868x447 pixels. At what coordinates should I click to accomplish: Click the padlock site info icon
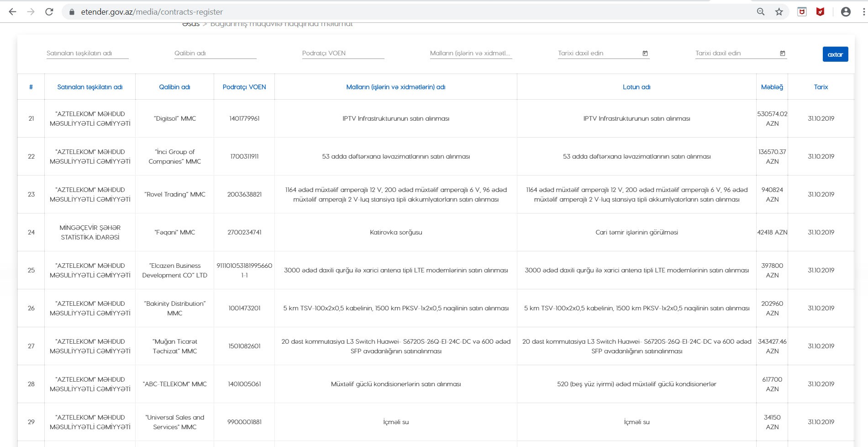[x=72, y=12]
